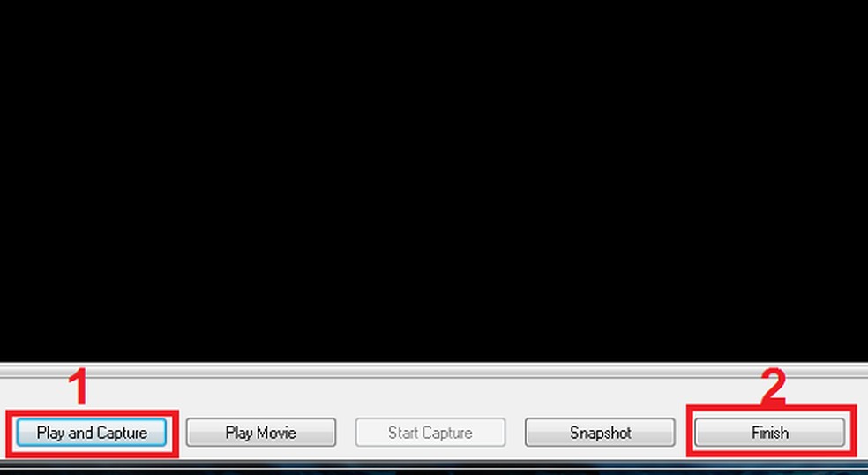Take a Snapshot of the video

click(600, 433)
